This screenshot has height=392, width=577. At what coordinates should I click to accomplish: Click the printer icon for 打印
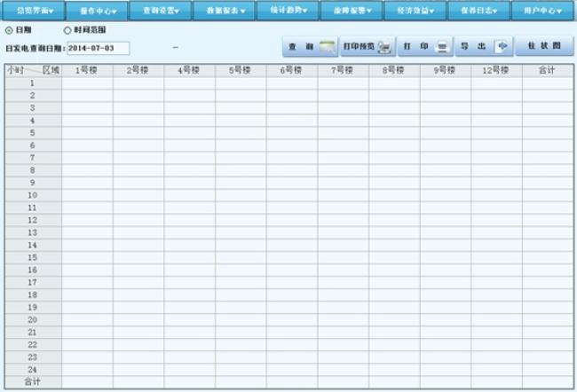441,47
